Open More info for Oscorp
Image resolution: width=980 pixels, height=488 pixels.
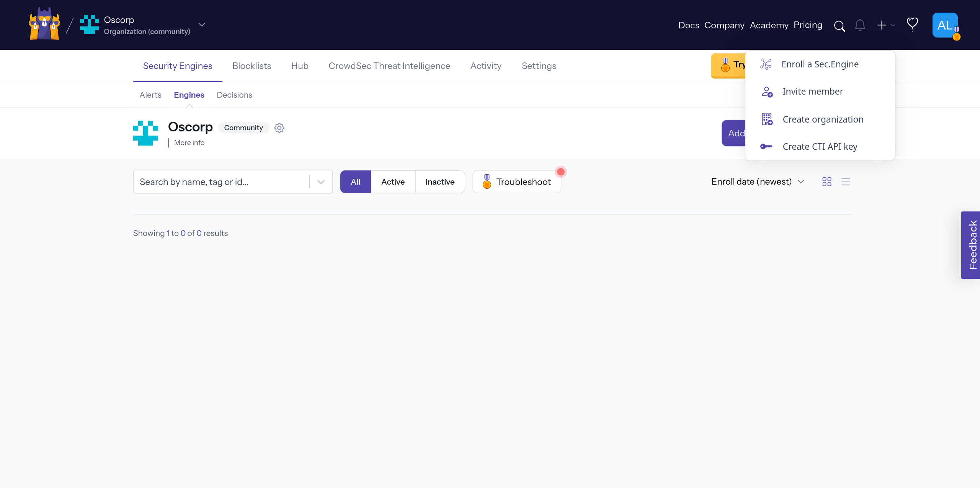click(x=189, y=142)
